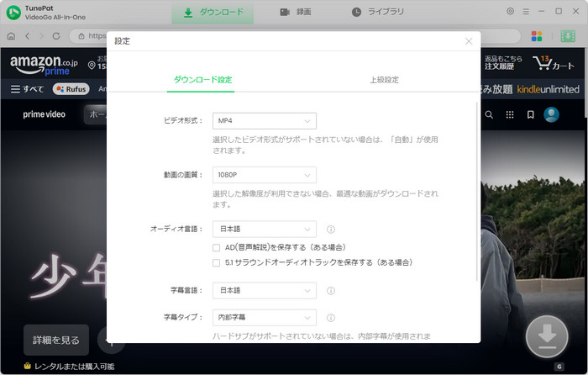This screenshot has width=588, height=375.
Task: Click the 詳細を見る button
Action: coord(56,340)
